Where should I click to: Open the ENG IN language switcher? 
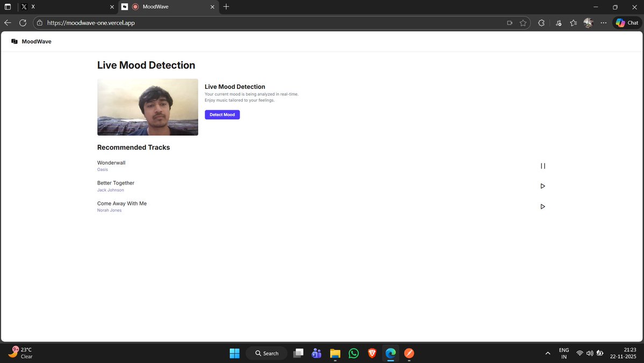(563, 353)
